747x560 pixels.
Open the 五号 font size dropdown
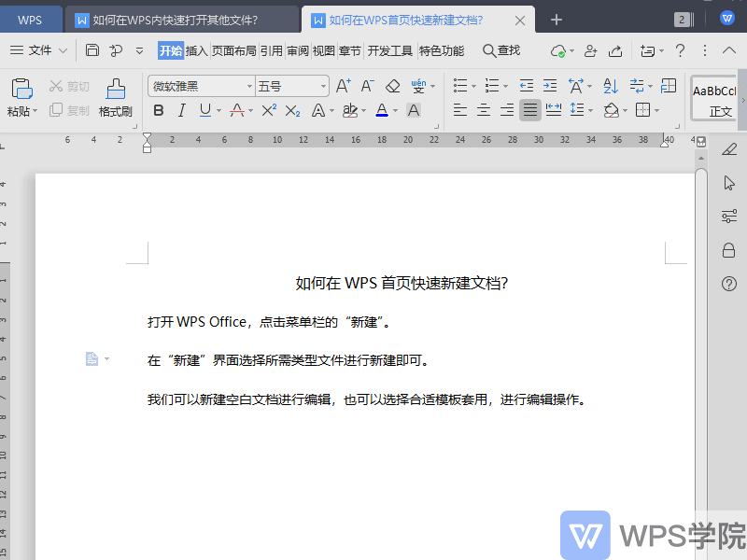pos(323,86)
